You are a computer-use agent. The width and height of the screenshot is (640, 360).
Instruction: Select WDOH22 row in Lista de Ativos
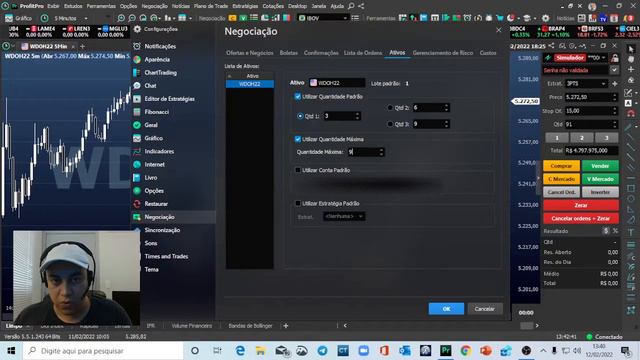click(250, 84)
